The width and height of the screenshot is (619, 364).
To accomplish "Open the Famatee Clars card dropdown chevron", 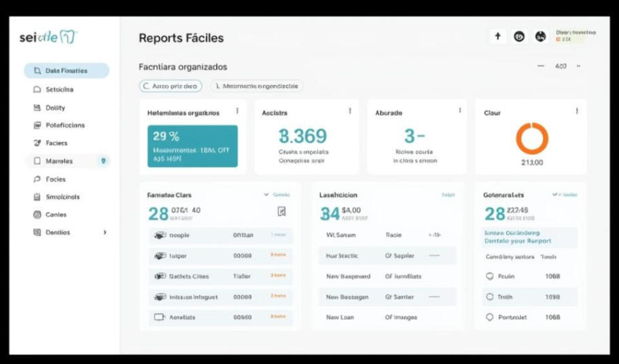I will [266, 195].
